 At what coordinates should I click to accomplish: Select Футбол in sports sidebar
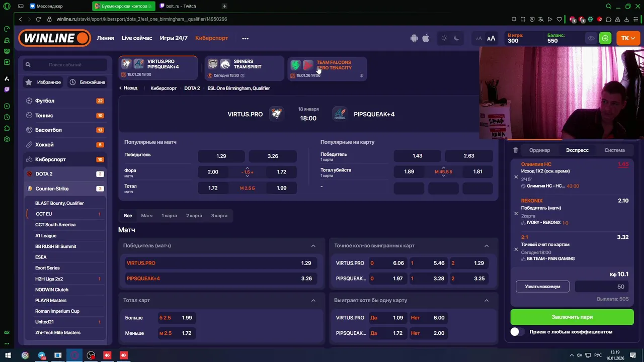pos(65,101)
